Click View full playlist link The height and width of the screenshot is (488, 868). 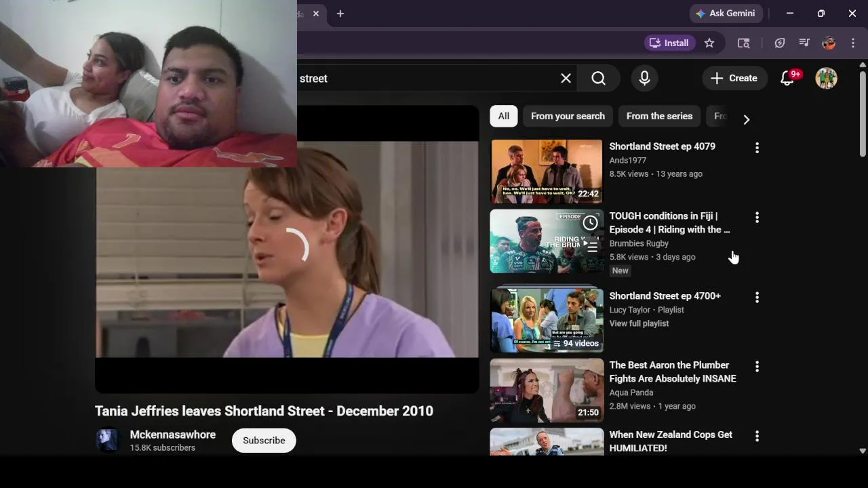[x=639, y=323]
